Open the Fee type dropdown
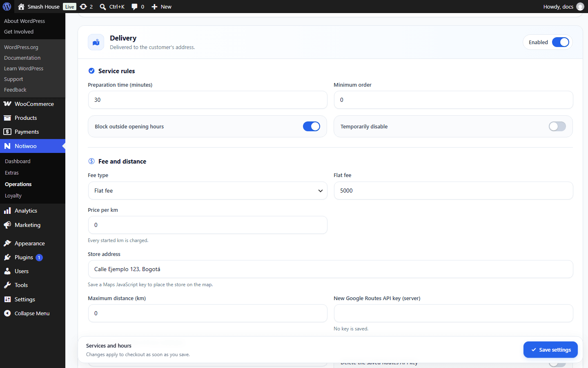 tap(208, 191)
